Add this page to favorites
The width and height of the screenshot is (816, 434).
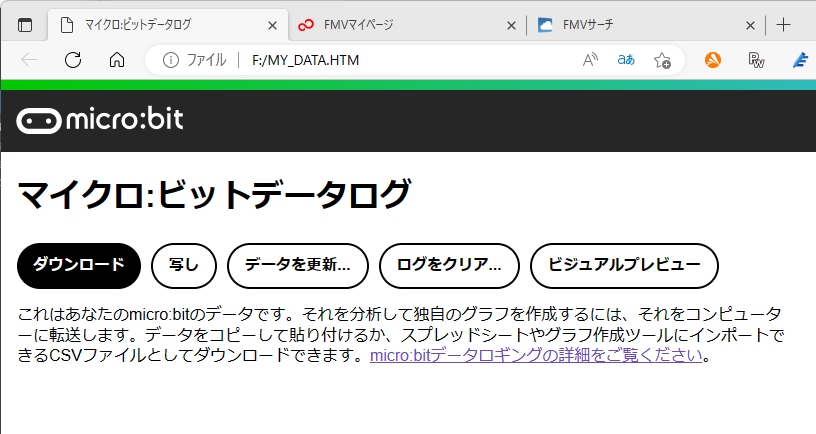(x=662, y=60)
